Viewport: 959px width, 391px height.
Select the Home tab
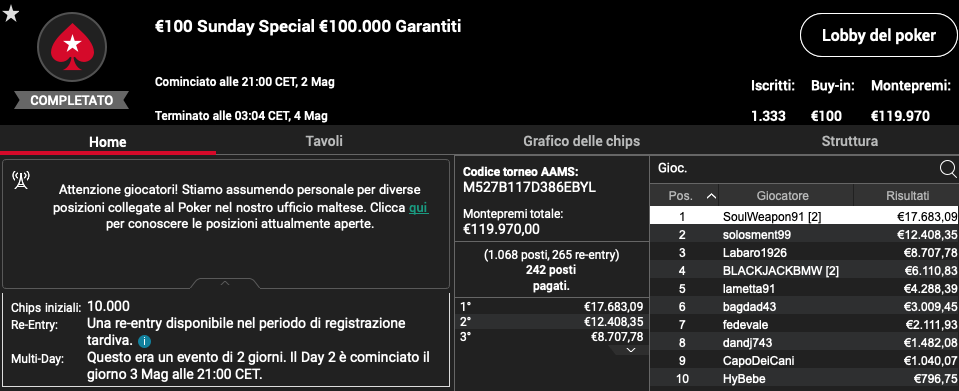coord(108,142)
